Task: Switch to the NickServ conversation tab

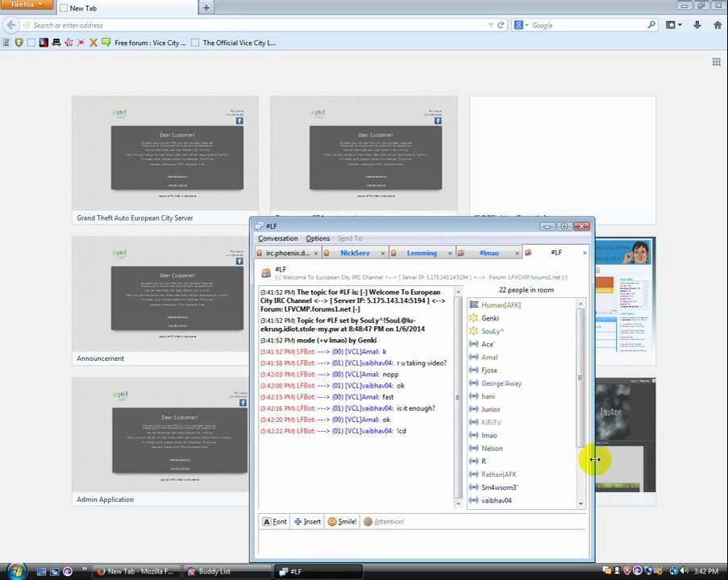Action: coord(355,253)
